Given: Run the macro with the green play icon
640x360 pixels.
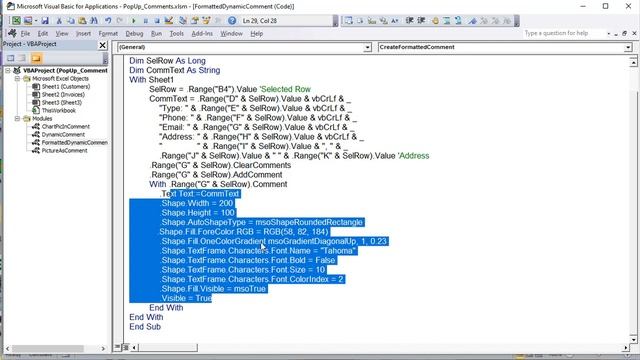Looking at the screenshot, I should (133, 20).
